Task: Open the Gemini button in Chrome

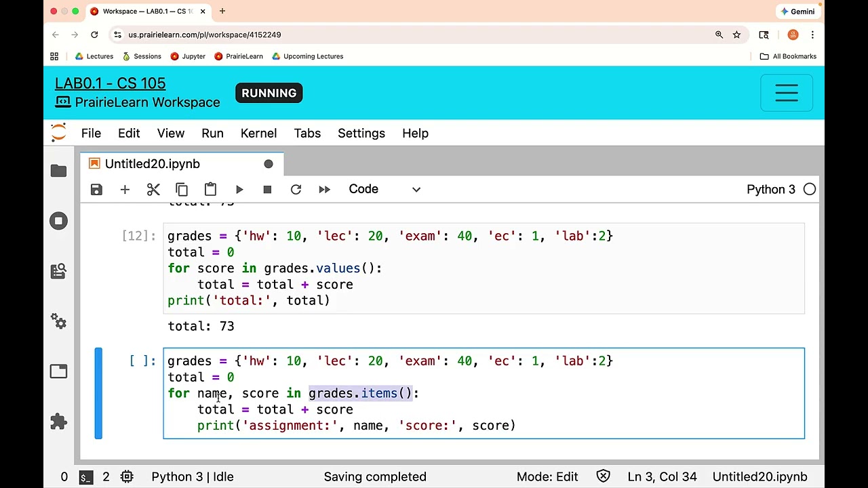Action: coord(797,12)
